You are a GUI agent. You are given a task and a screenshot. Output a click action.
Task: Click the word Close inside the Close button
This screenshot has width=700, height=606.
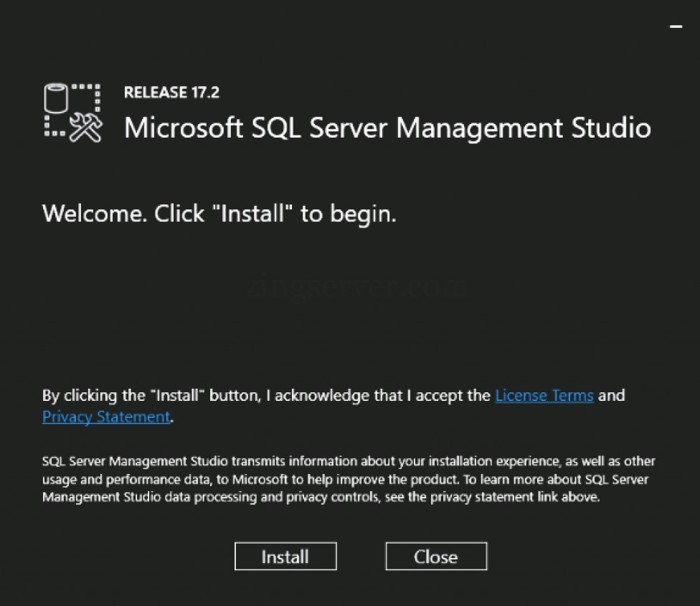(x=435, y=557)
